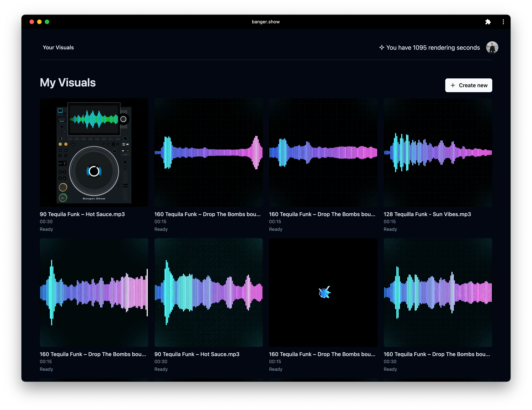The height and width of the screenshot is (410, 532).
Task: Click the Hot Sauce.mp3 filename link
Action: [82, 214]
